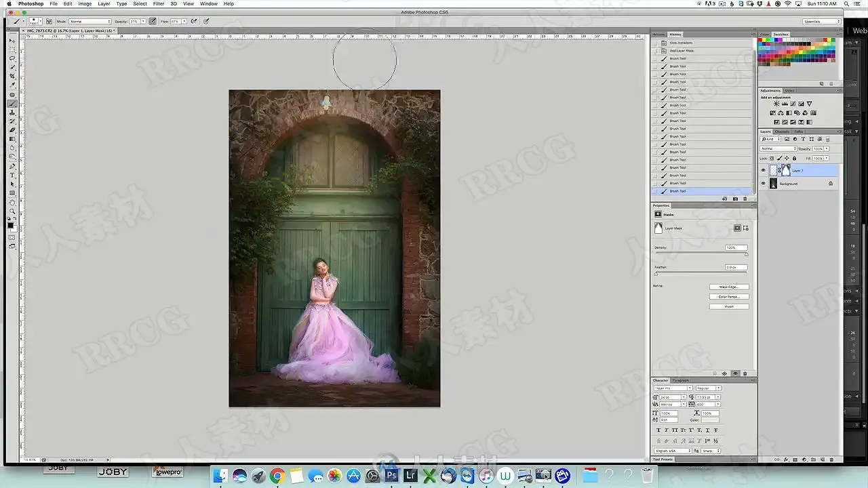Open the Trajan Pro font family dropdown

point(673,388)
